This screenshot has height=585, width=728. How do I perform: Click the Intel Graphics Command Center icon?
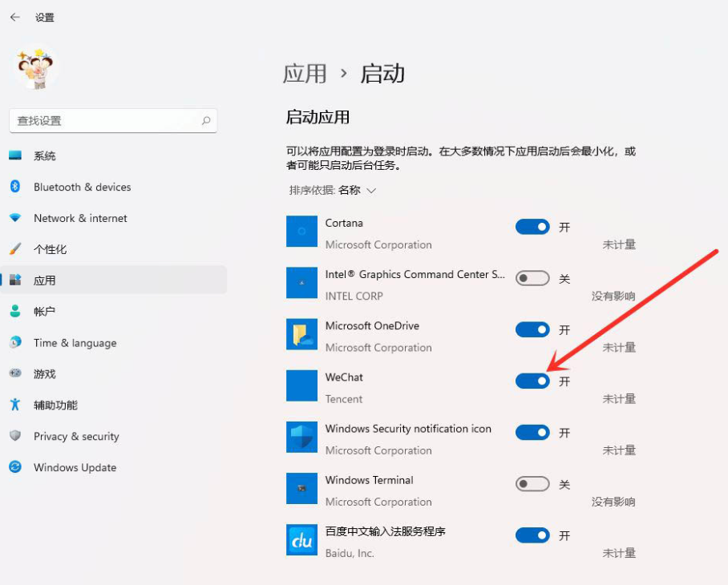tap(301, 283)
